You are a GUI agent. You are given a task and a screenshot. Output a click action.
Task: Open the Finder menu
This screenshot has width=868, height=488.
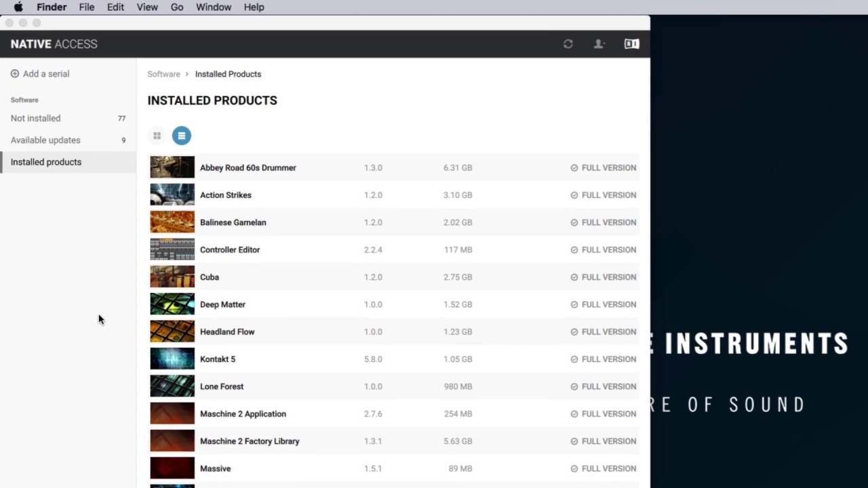coord(52,7)
